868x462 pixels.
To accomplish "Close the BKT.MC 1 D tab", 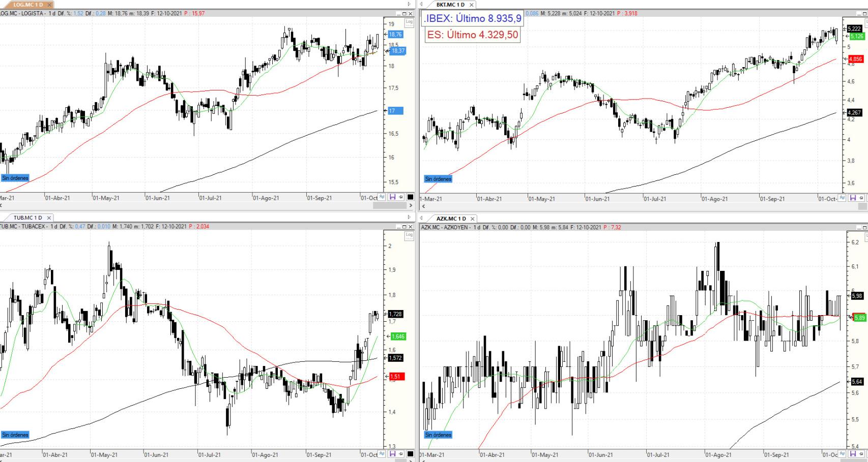I will (471, 5).
